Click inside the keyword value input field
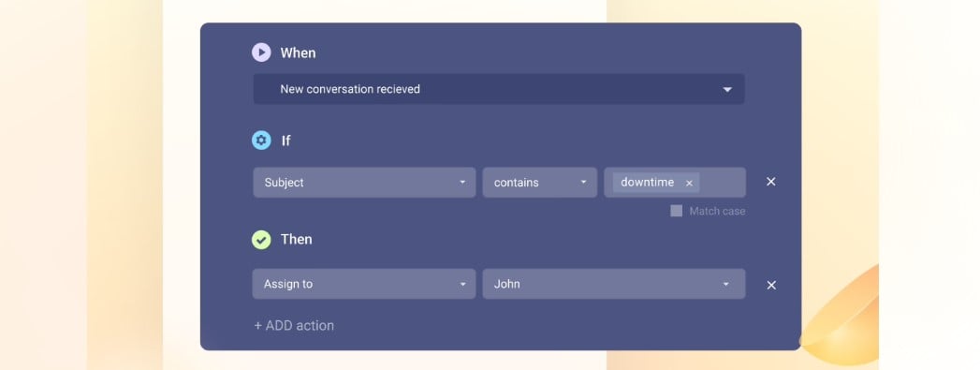980x370 pixels. click(x=722, y=183)
